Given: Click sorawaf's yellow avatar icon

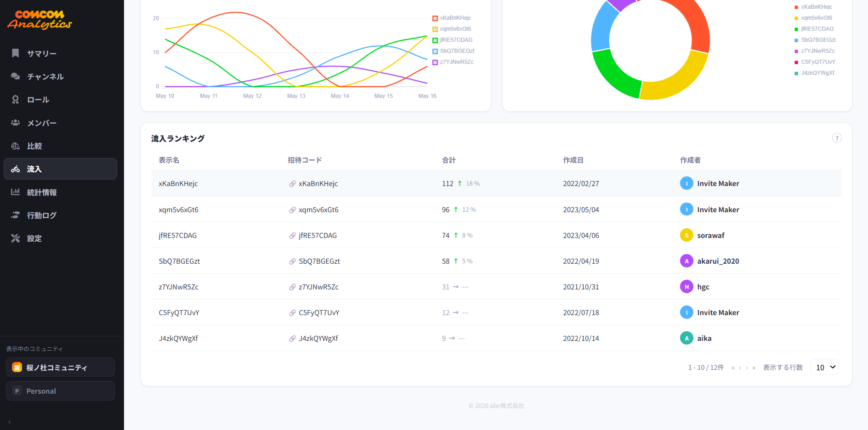Looking at the screenshot, I should (x=686, y=235).
